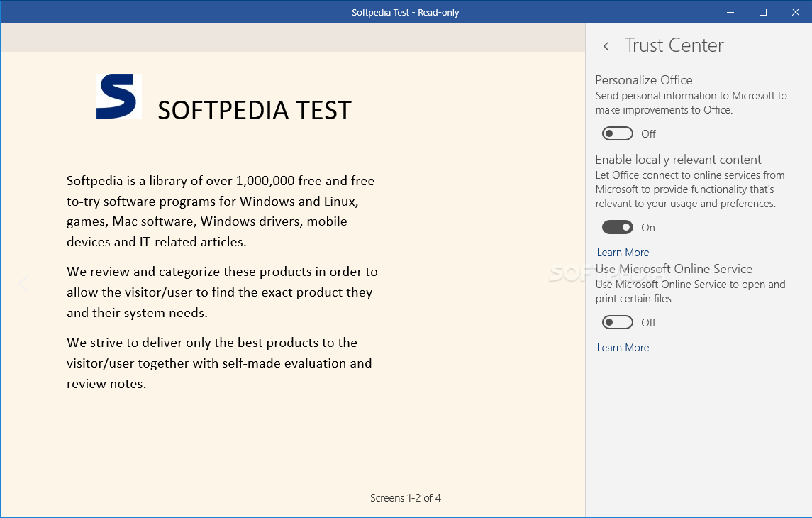The image size is (812, 518).
Task: Click the 'Screens 1-2 of 4' page indicator
Action: [x=406, y=498]
